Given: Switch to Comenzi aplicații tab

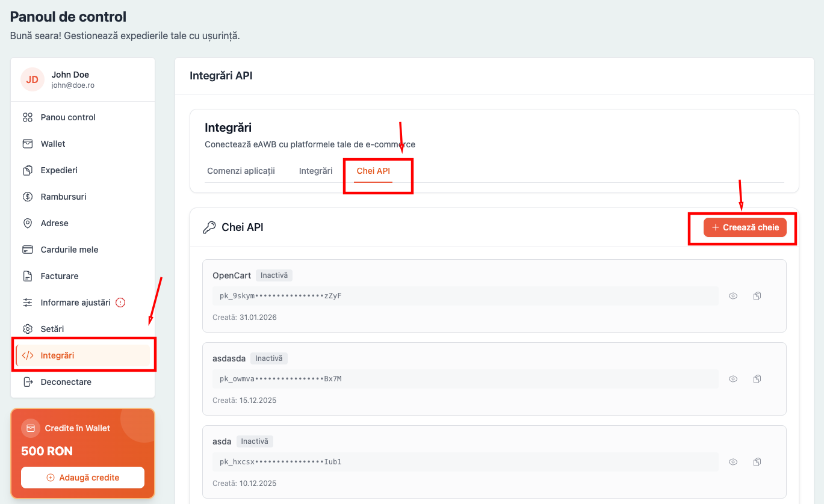Looking at the screenshot, I should [241, 171].
